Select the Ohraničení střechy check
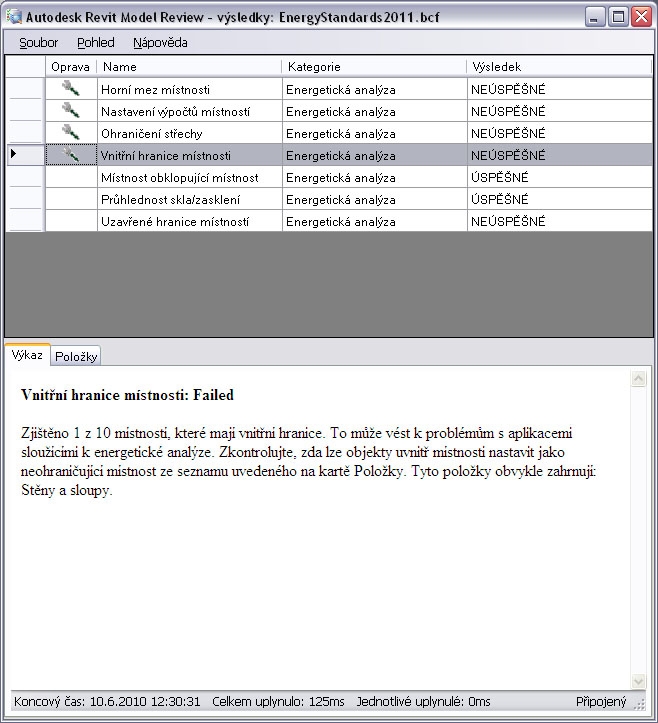 tap(190, 134)
